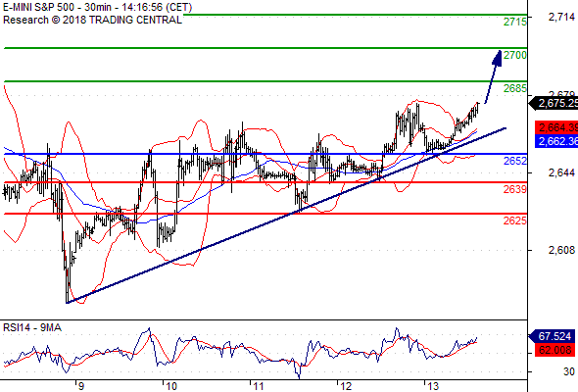Viewport: 578px width, 392px height.
Task: Select date marker 11 on time axis
Action: pos(258,386)
